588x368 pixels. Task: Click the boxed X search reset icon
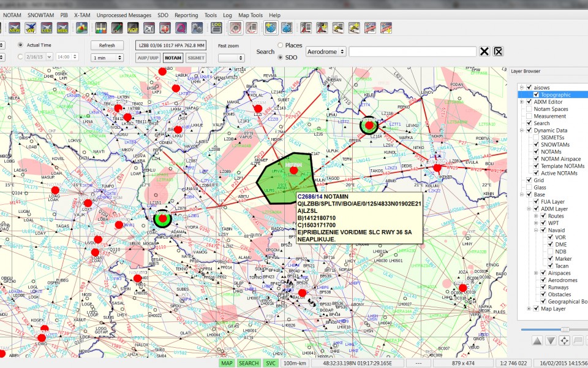(498, 52)
